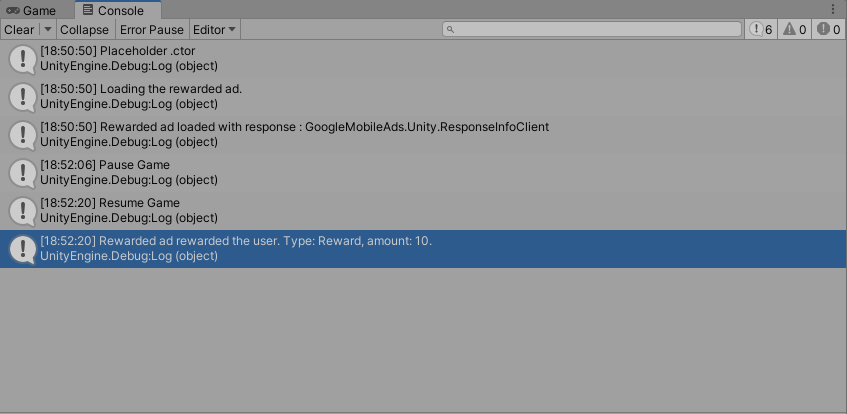
Task: Toggle the Collapse option
Action: tap(85, 30)
